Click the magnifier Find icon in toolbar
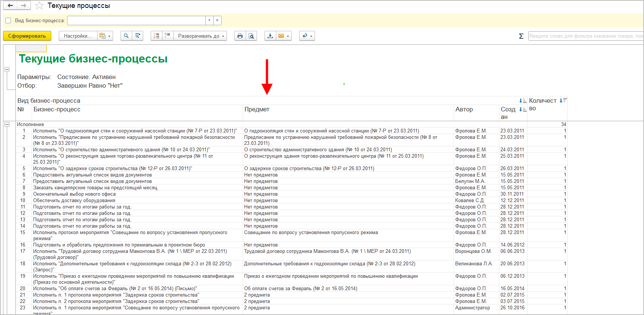The width and height of the screenshot is (644, 315). click(126, 36)
